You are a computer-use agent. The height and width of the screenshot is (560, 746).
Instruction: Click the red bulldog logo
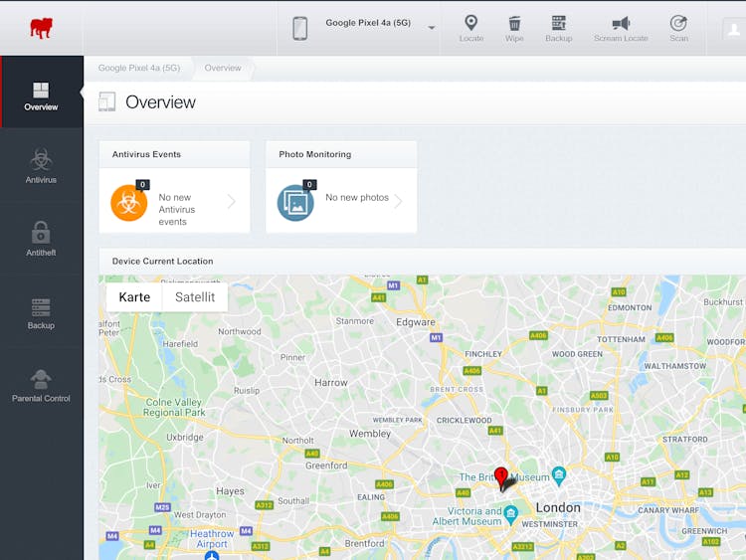point(41,28)
